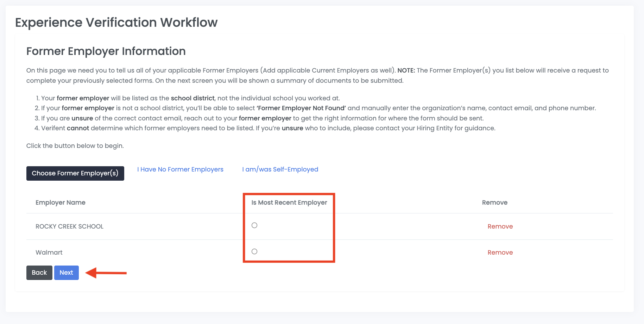Screen dimensions: 644x324
Task: Click the ROCKY CREEK SCHOOL employer name
Action: click(x=69, y=226)
